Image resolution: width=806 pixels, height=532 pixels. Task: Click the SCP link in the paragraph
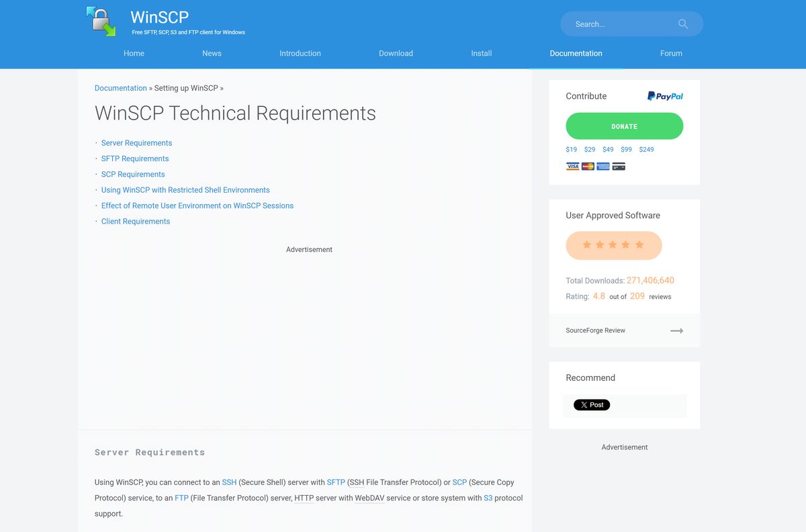click(x=459, y=482)
